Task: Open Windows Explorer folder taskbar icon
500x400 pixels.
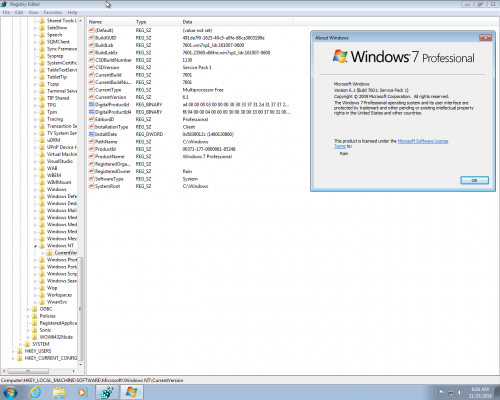Action: pos(59,392)
